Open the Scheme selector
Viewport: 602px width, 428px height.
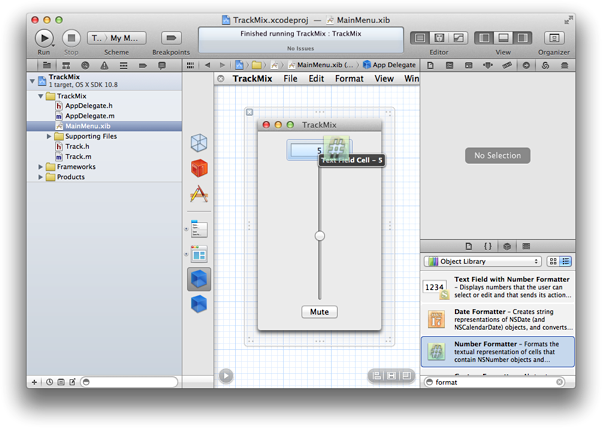117,38
